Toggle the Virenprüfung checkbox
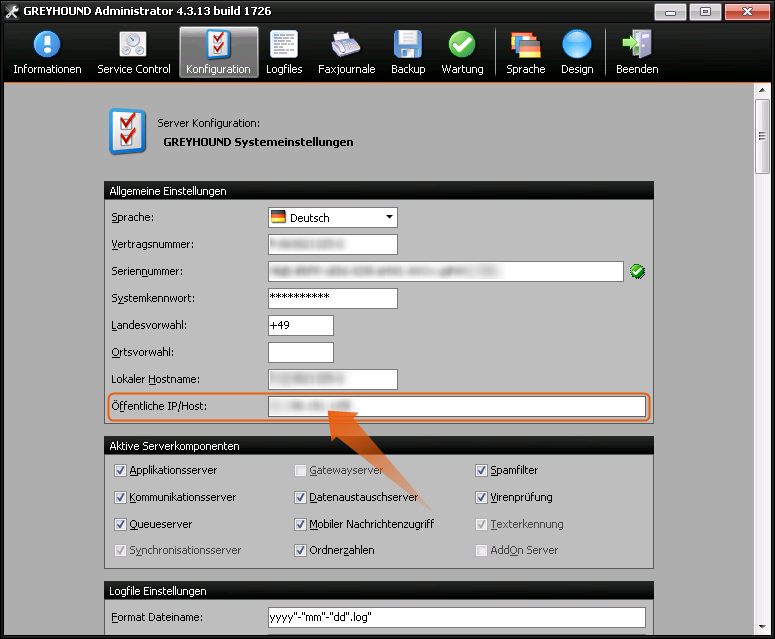775x639 pixels. [x=481, y=497]
